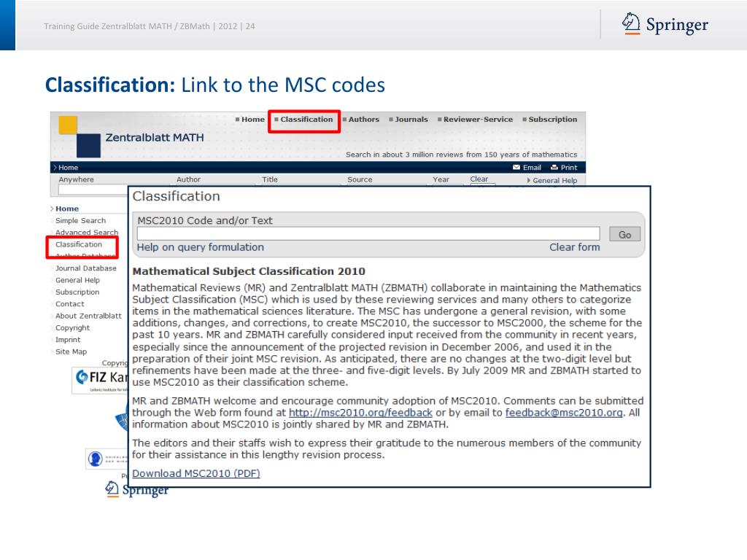Open Imprint in sidebar

pyautogui.click(x=68, y=340)
